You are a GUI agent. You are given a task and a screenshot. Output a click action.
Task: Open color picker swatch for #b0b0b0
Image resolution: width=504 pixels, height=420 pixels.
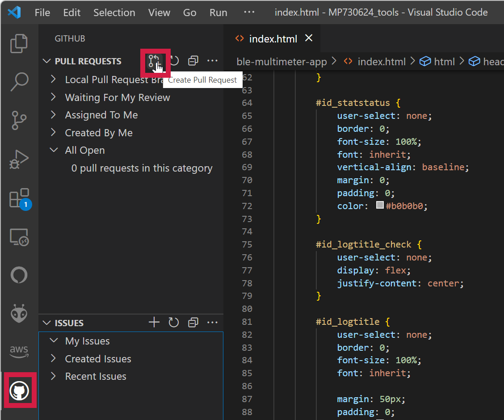(x=380, y=205)
